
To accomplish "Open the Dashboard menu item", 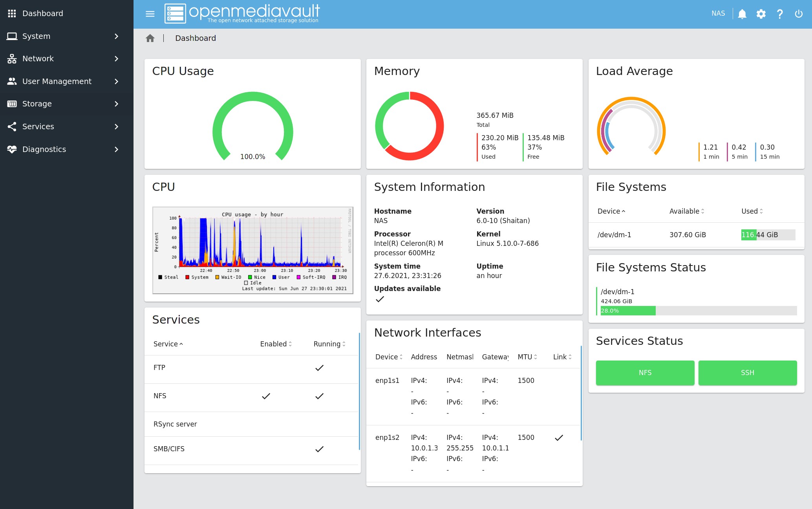I will (43, 13).
